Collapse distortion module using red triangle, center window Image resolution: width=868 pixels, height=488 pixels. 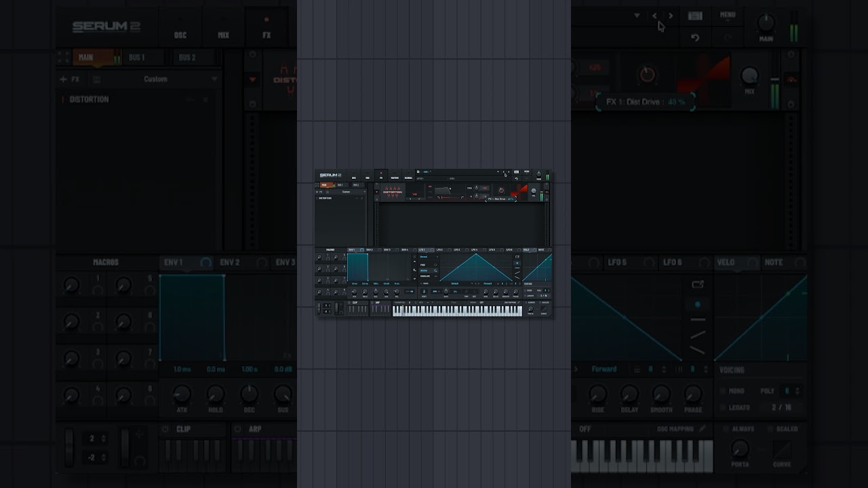click(377, 192)
